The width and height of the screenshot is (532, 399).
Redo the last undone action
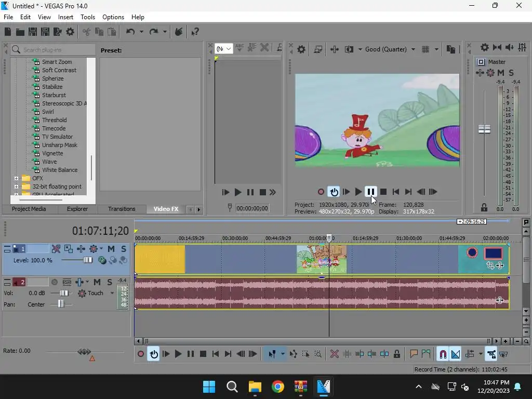point(154,32)
